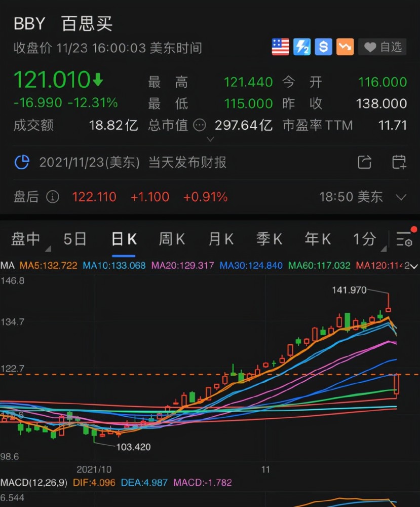Tap the MACD(12,26,9) indicator label
Viewport: 420px width, 507px height.
34,483
